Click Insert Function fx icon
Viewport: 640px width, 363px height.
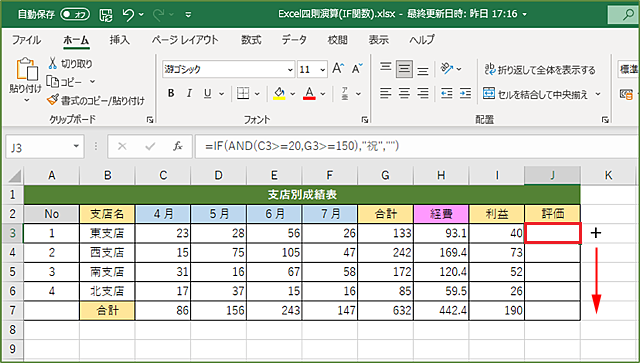pyautogui.click(x=178, y=146)
